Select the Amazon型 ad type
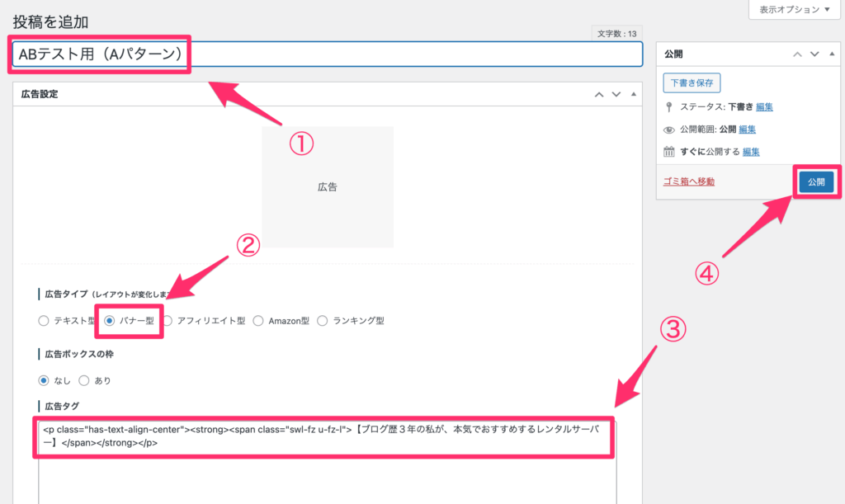This screenshot has width=845, height=504. click(x=257, y=320)
